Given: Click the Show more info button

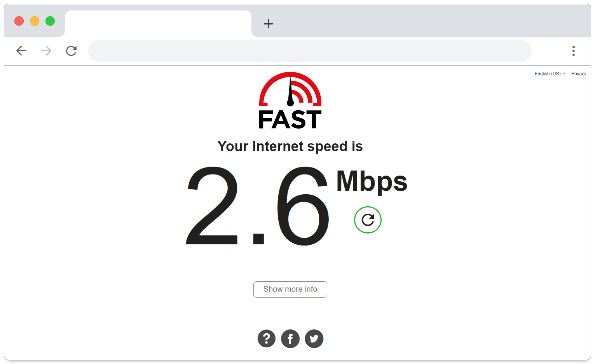Looking at the screenshot, I should click(x=290, y=289).
